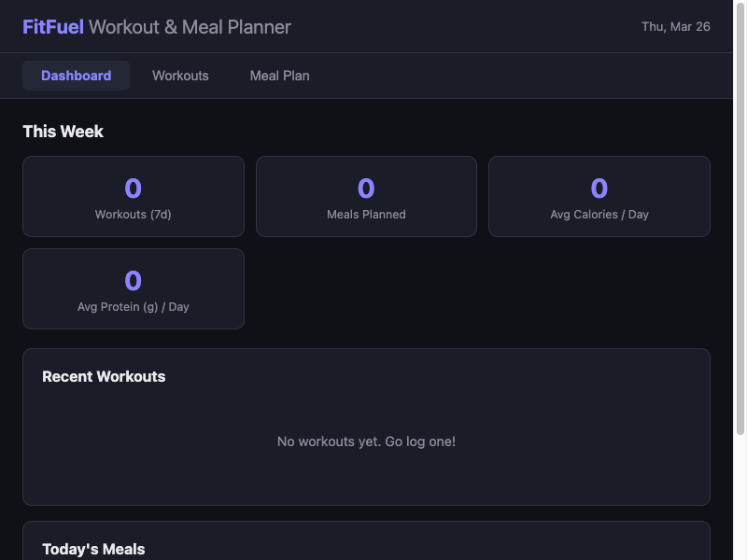Click the Thu, Mar 26 date label
The image size is (747, 560).
pyautogui.click(x=677, y=27)
